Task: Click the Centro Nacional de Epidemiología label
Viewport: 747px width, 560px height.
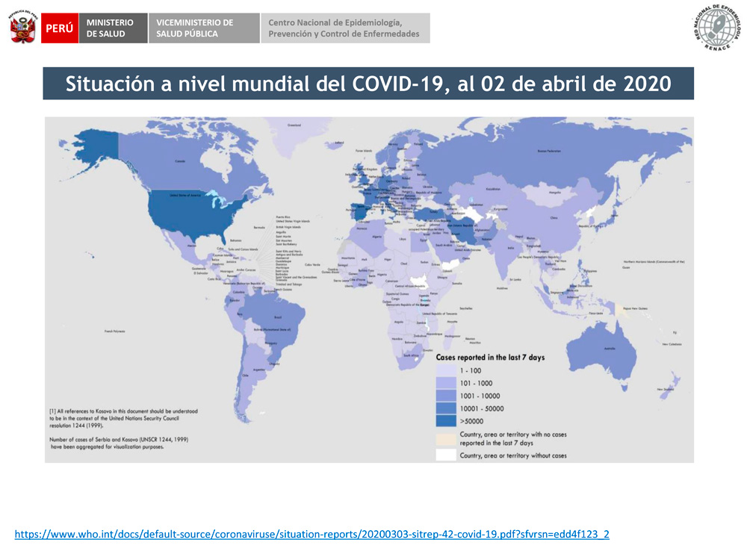Action: coord(345,28)
